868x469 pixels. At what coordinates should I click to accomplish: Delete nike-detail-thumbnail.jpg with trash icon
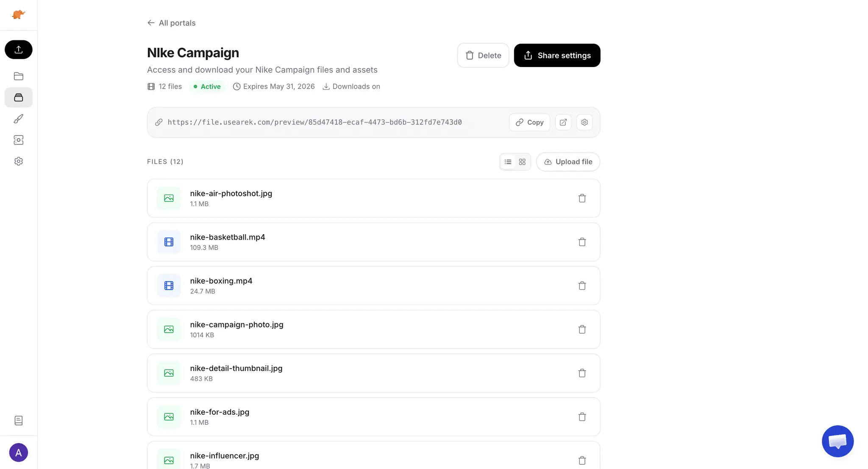582,373
